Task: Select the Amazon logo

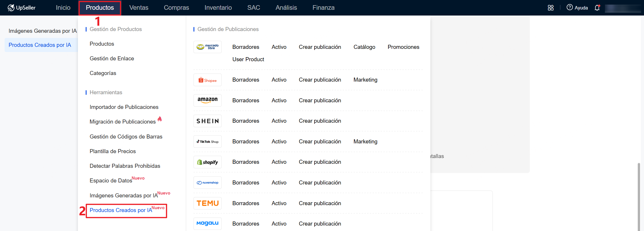Action: click(x=208, y=100)
